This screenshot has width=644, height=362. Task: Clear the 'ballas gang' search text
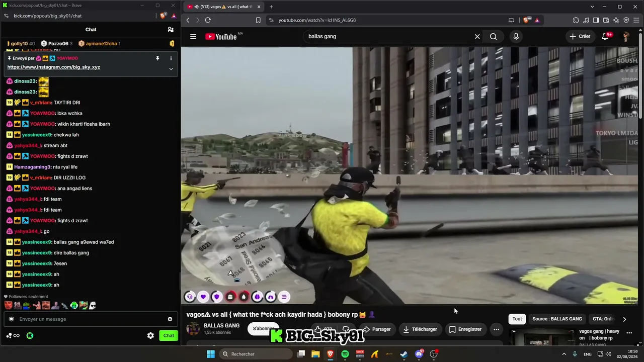477,36
